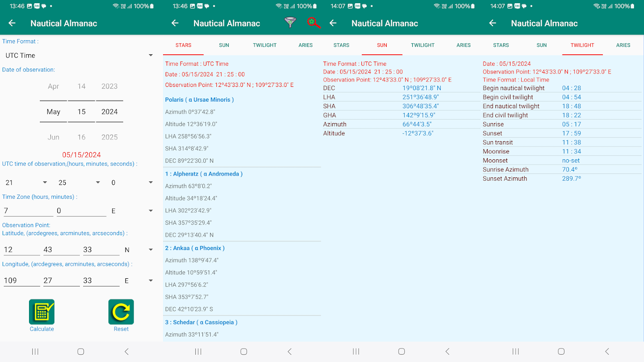Screen dimensions: 644x362
Task: Tap 1 : Alpheratz ( α Andromeda ) heading
Action: tap(204, 174)
